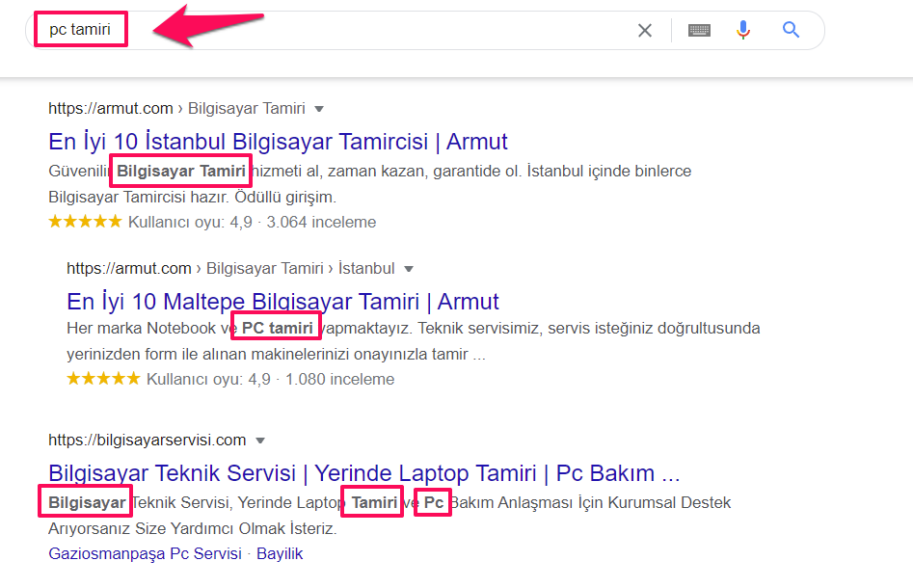This screenshot has width=913, height=588.
Task: Click the 'pc tamiri' search input field
Action: click(x=386, y=31)
